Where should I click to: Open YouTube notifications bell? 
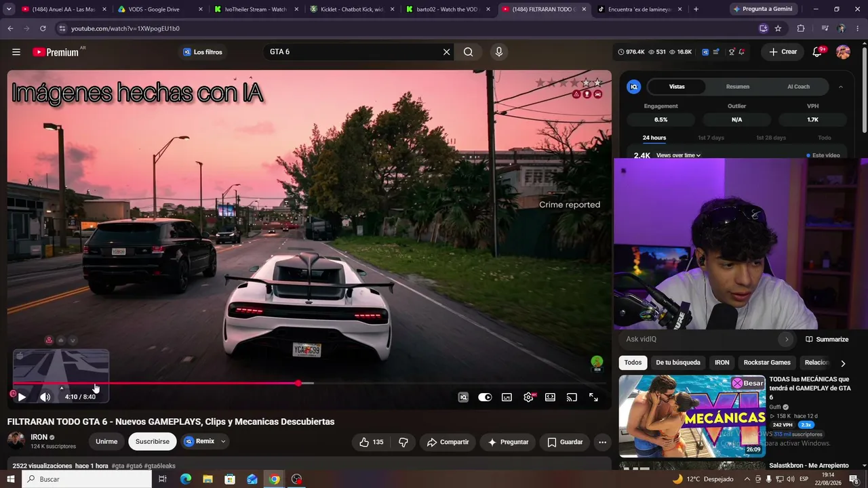[818, 52]
